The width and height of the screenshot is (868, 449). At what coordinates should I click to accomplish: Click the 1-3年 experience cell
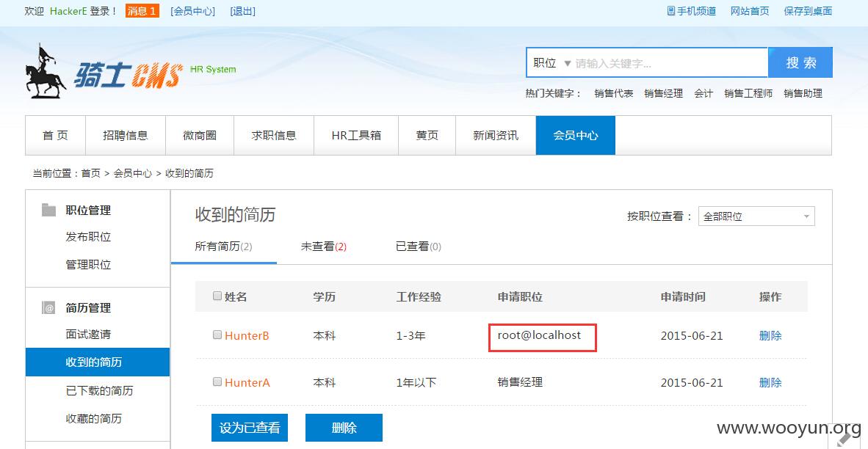411,335
